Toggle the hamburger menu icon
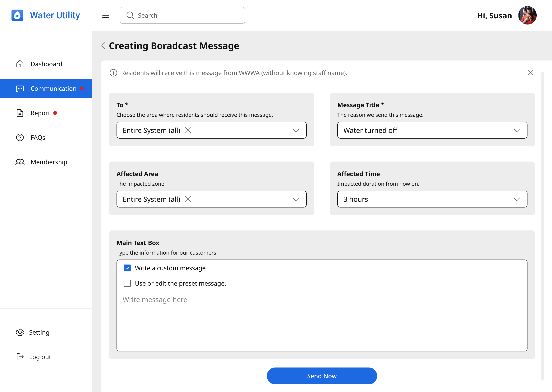The height and width of the screenshot is (392, 552). point(106,16)
